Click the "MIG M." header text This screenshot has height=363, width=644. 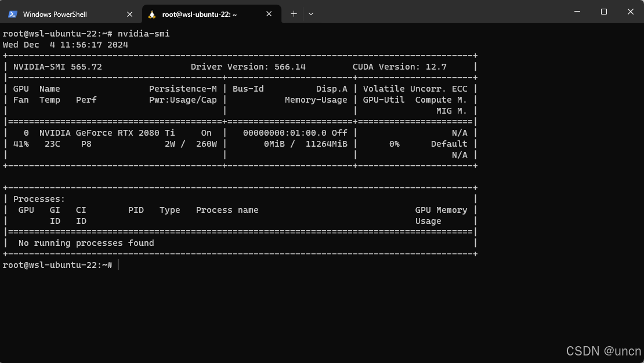pyautogui.click(x=452, y=111)
